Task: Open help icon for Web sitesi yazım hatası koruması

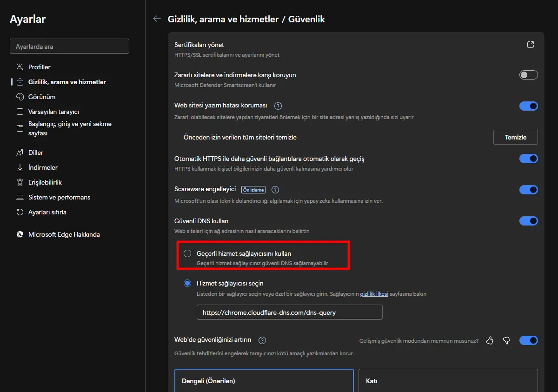Action: (x=278, y=106)
